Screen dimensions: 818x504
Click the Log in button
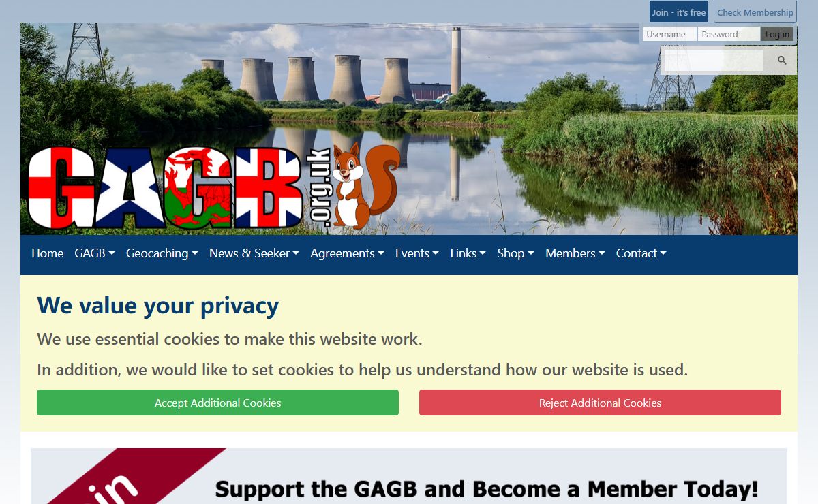pos(777,34)
